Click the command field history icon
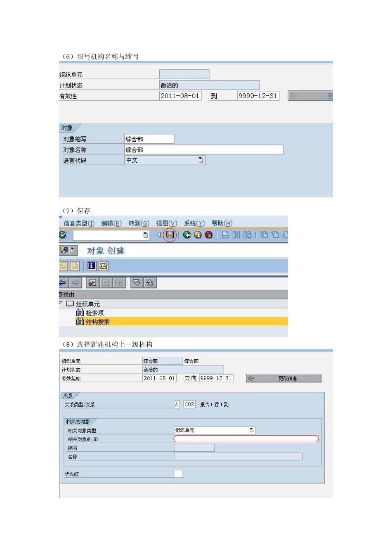 coord(146,235)
